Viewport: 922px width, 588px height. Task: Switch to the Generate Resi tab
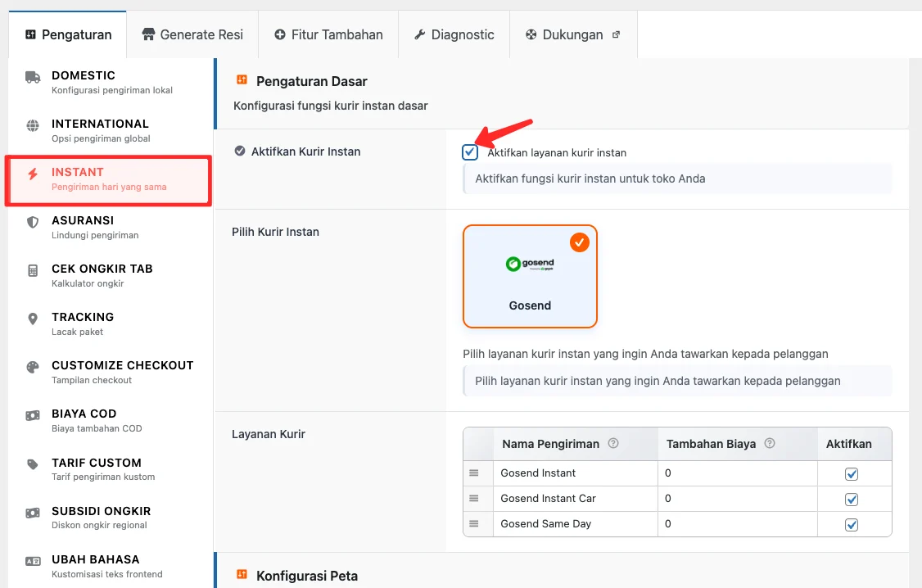point(192,34)
